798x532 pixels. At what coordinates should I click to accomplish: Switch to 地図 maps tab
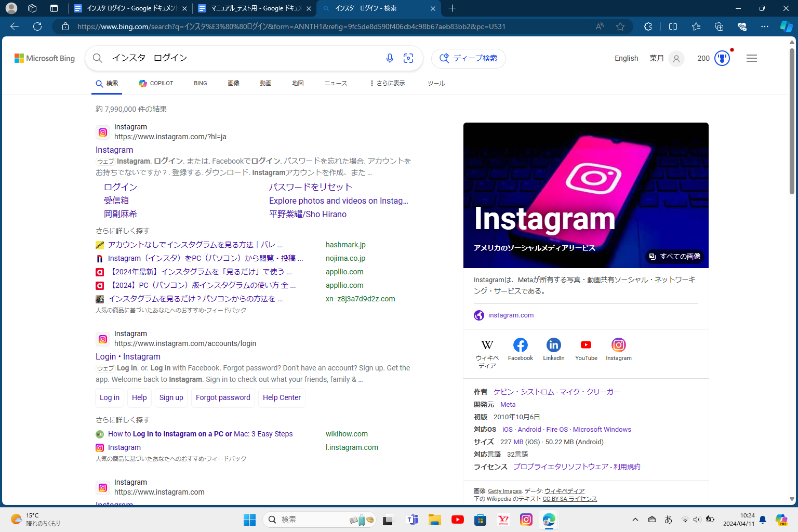pos(298,83)
